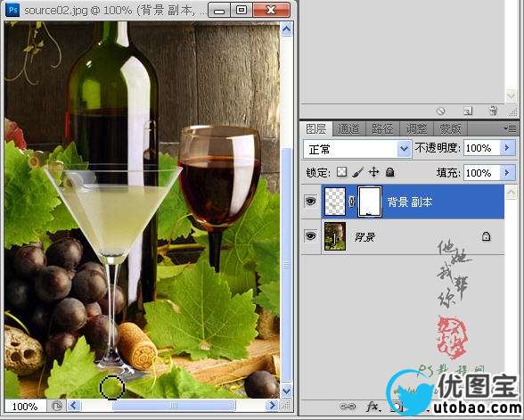Switch to the 蒙版 tab
This screenshot has height=420, width=524.
click(451, 128)
